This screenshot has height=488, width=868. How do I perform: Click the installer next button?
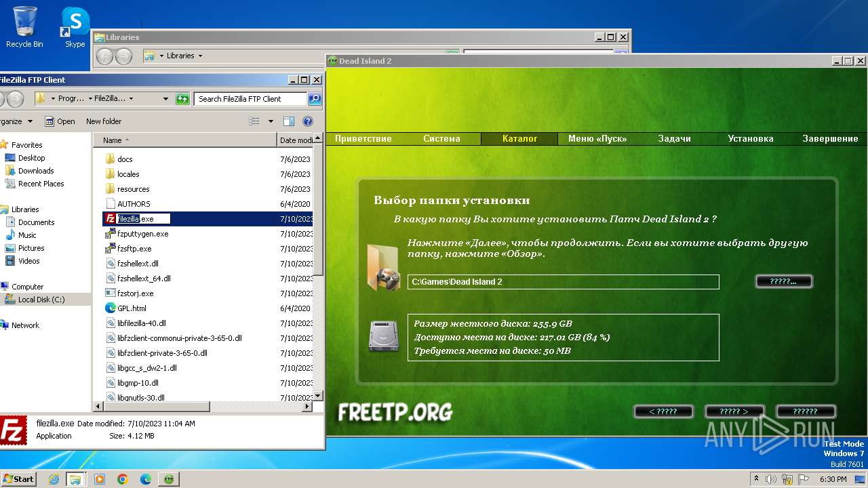point(734,411)
